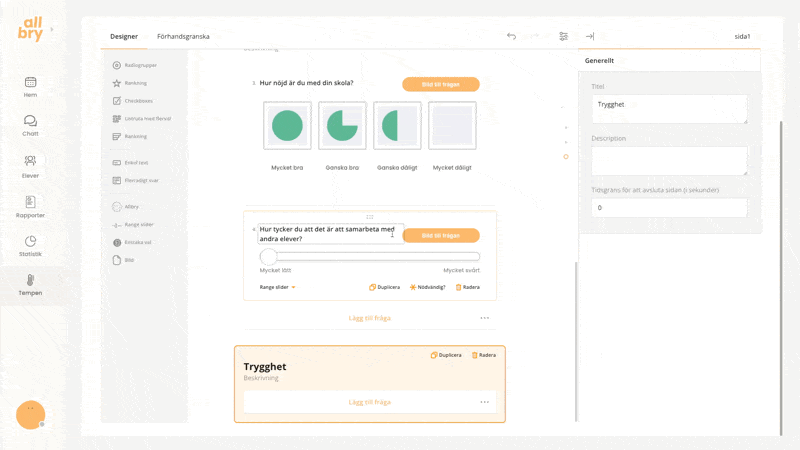Click the Mycket lätt slider handle
Viewport: 800px width, 450px height.
click(x=268, y=257)
